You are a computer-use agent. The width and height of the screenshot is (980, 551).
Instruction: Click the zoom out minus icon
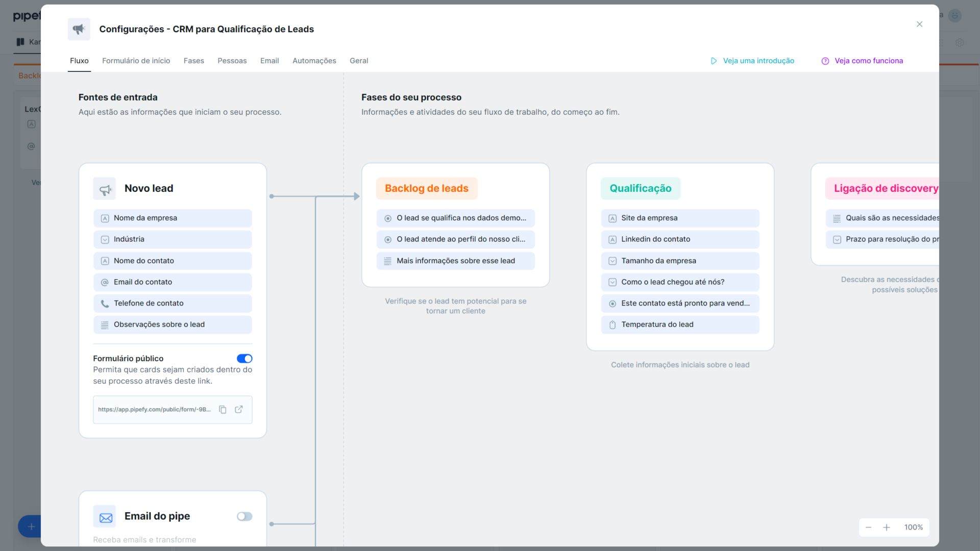coord(868,528)
